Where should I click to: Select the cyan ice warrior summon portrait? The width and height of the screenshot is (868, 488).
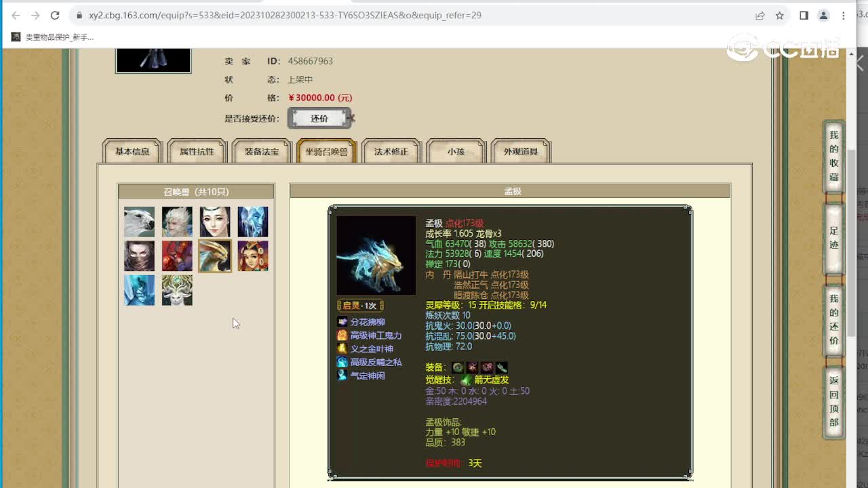tap(139, 290)
